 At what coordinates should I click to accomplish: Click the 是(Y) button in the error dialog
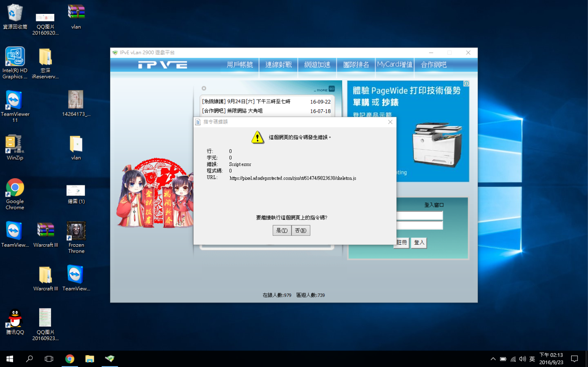(282, 230)
